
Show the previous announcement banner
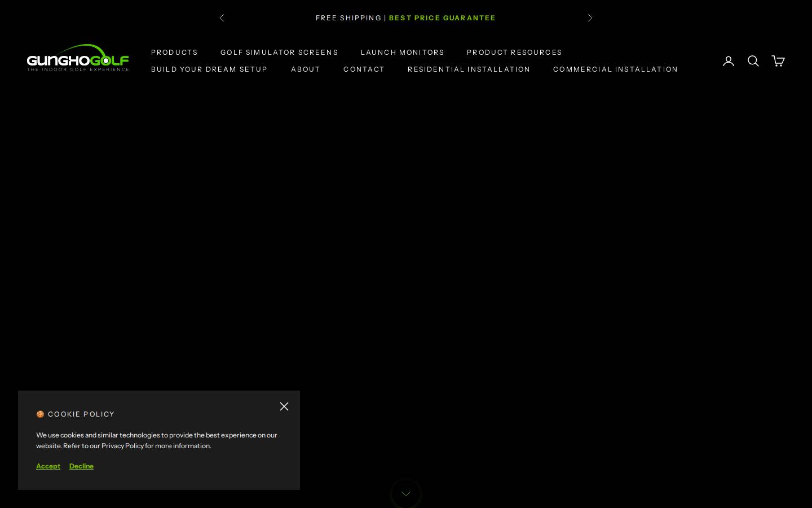pyautogui.click(x=222, y=18)
